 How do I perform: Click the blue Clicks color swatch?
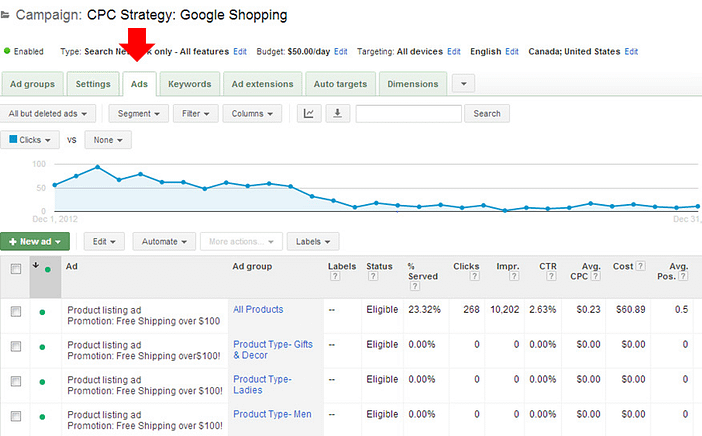click(13, 139)
